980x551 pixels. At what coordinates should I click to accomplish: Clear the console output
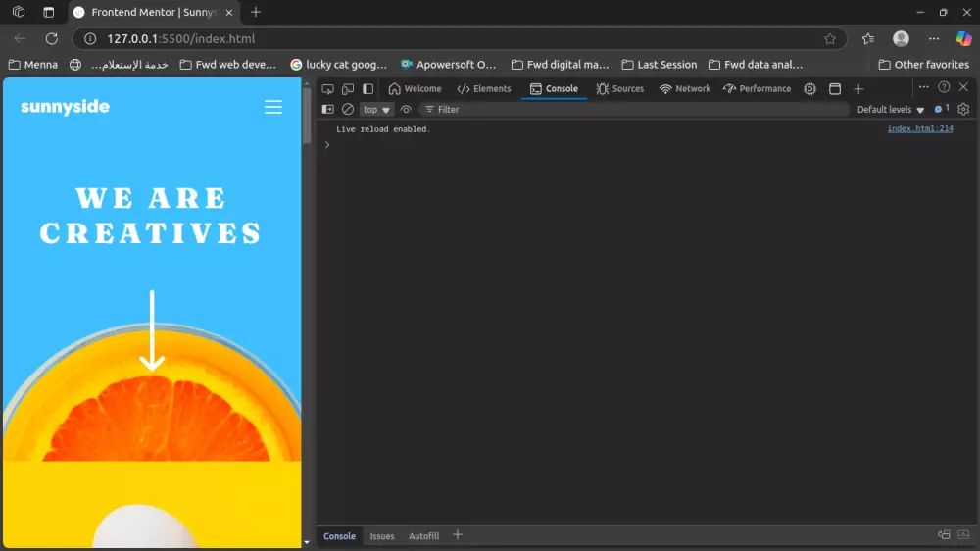348,110
